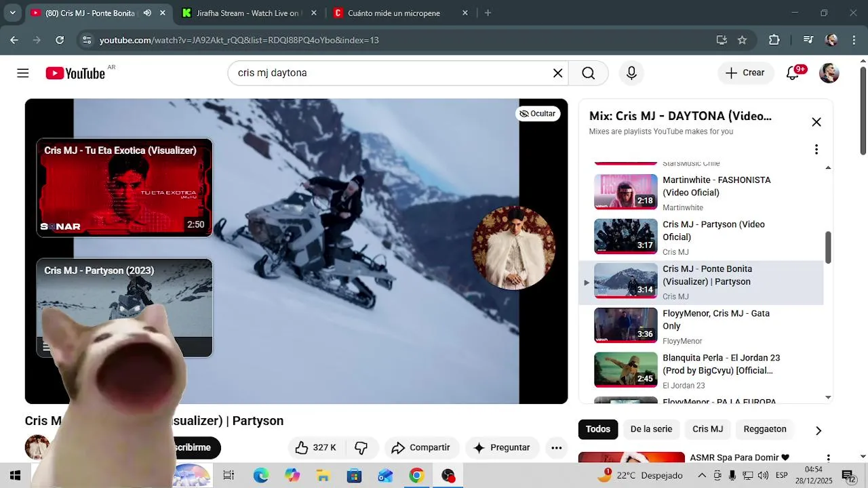Dislike the video
The image size is (868, 488).
pos(361,447)
